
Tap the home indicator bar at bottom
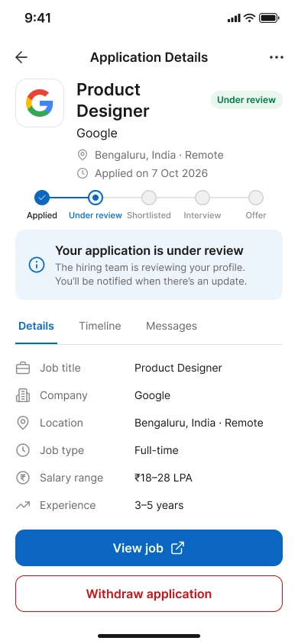point(149,636)
